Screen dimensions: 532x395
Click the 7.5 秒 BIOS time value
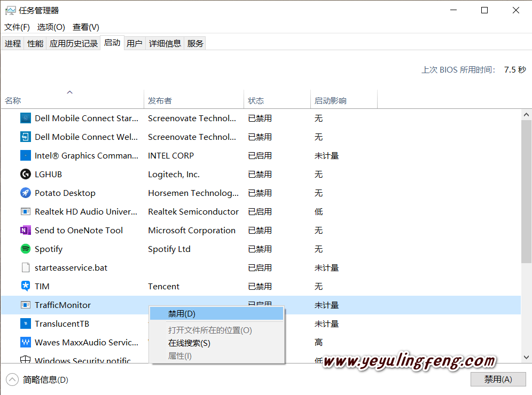(515, 69)
